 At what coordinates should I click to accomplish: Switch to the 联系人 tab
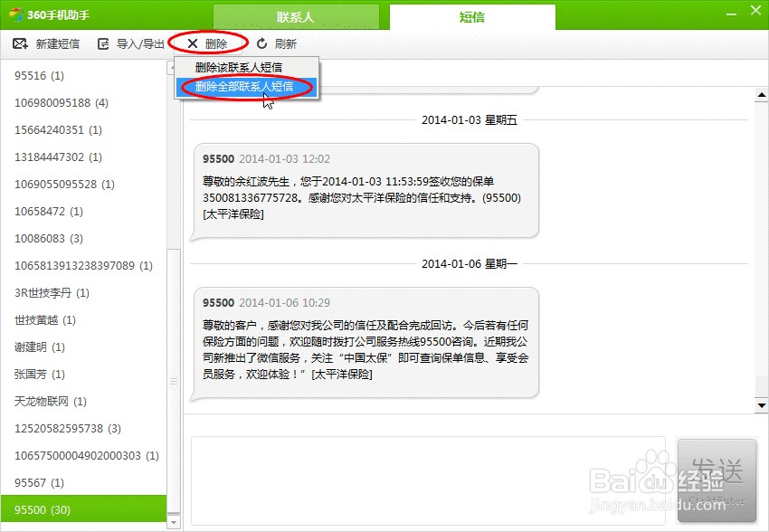point(294,16)
